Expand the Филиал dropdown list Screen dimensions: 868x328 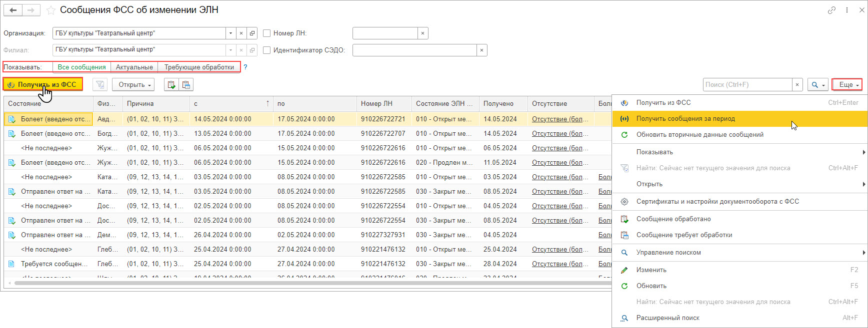click(x=230, y=50)
